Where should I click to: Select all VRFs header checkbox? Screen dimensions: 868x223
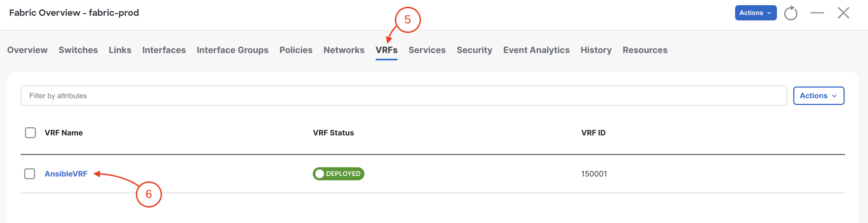[x=30, y=133]
